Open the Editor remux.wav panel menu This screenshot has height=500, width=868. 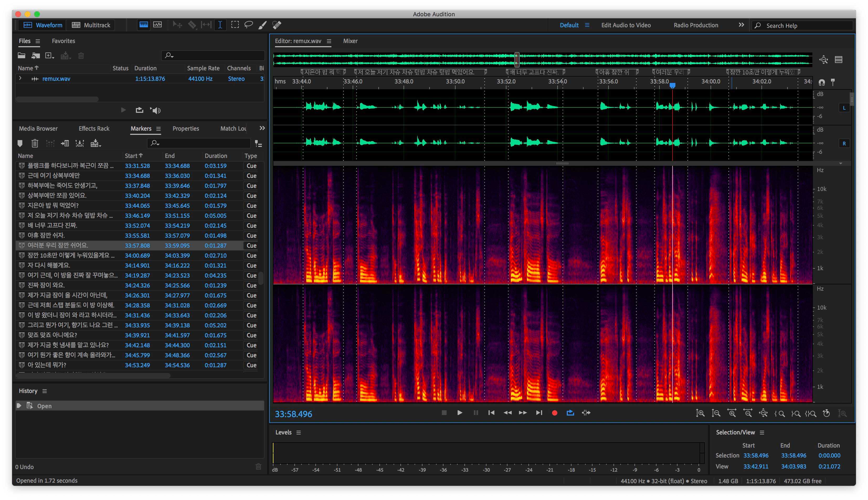point(329,41)
